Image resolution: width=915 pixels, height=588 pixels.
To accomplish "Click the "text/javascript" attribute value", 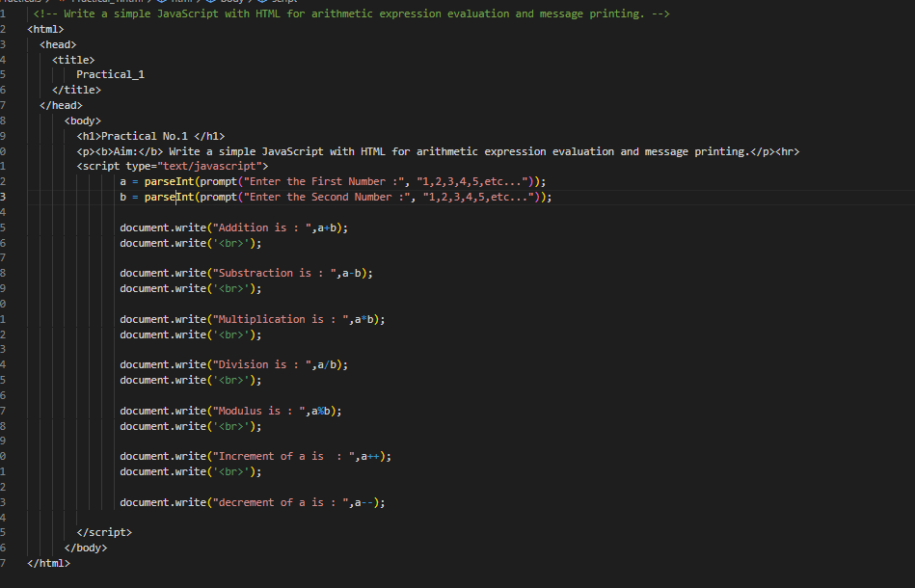I will pyautogui.click(x=209, y=166).
